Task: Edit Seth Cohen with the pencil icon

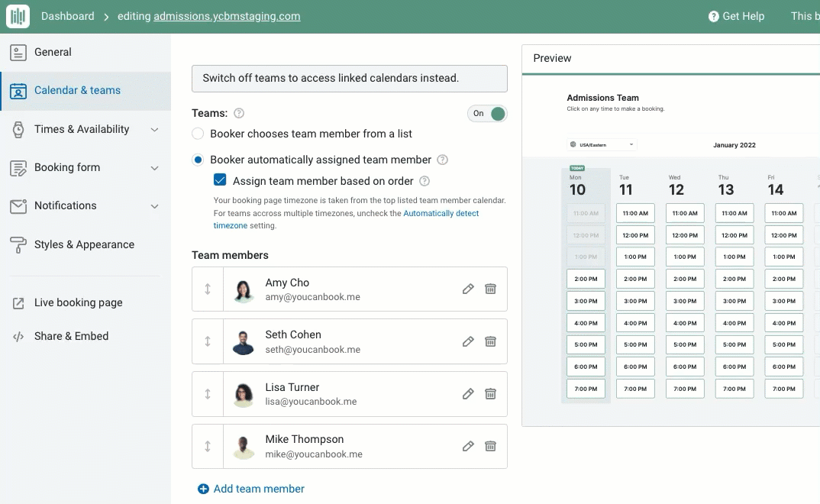Action: (468, 342)
